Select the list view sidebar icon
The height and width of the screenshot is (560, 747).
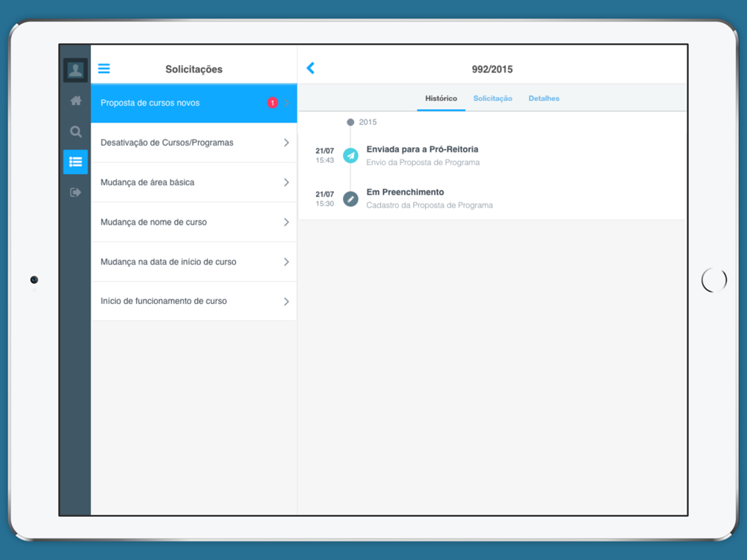coord(75,162)
